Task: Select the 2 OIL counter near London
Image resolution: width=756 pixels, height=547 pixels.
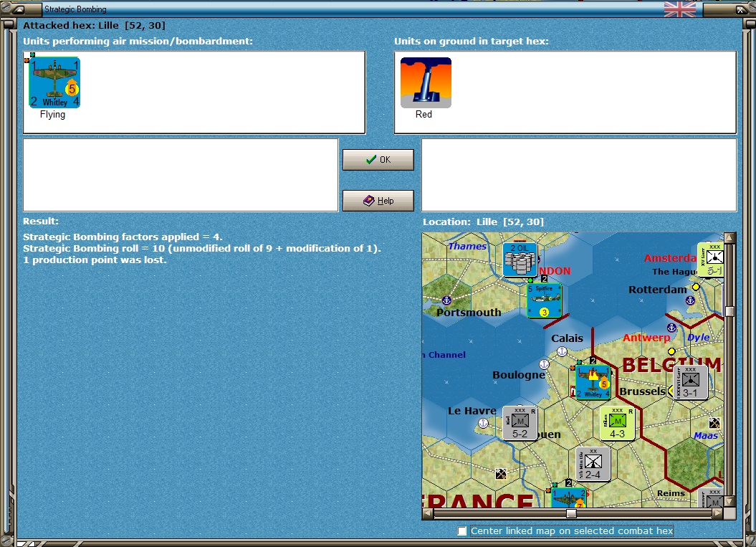Action: point(520,260)
